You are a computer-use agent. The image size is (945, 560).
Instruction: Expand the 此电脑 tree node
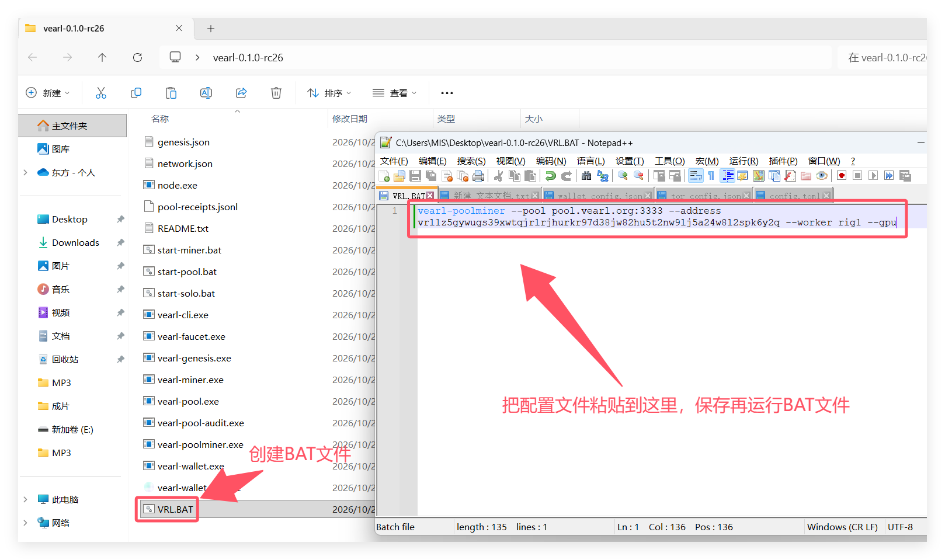(25, 499)
